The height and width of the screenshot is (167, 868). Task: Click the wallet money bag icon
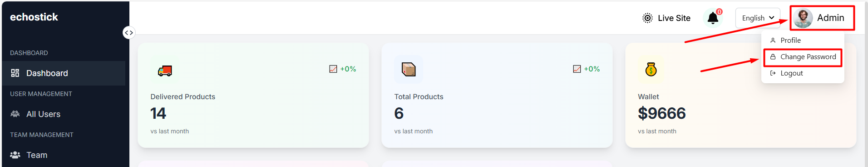(x=651, y=69)
